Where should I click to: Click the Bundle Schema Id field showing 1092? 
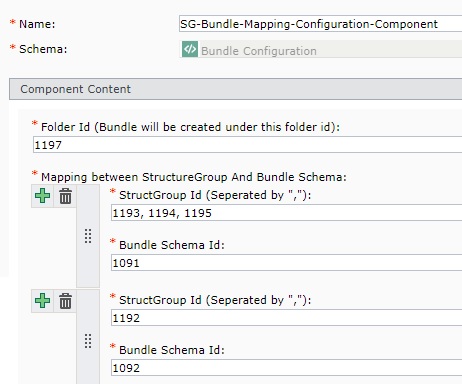point(286,368)
